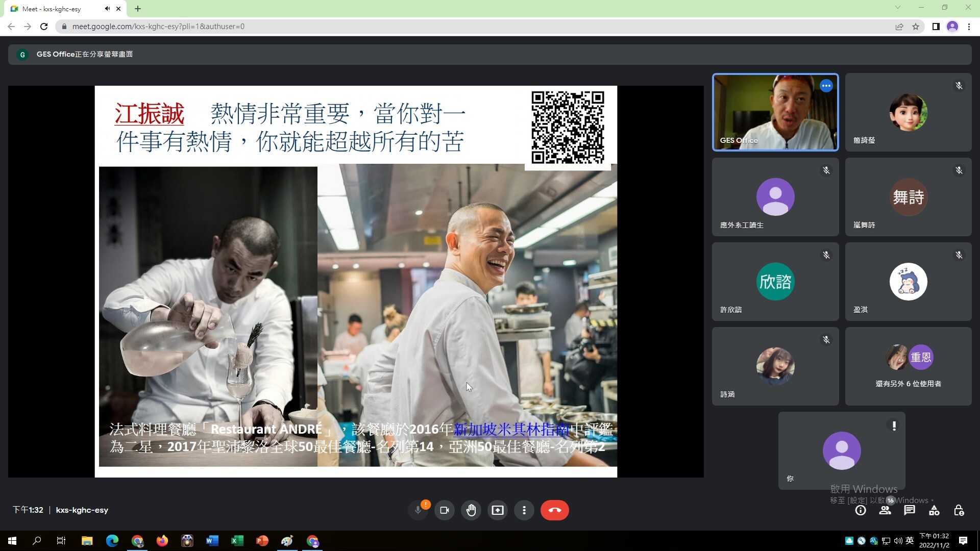
Task: Raise hand in the meeting
Action: (471, 510)
